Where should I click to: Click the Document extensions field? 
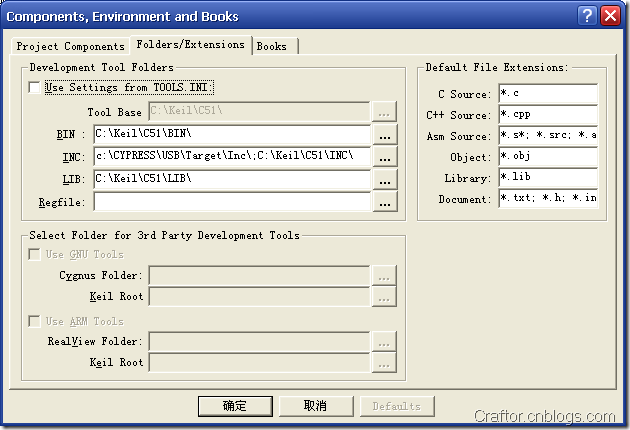point(548,198)
